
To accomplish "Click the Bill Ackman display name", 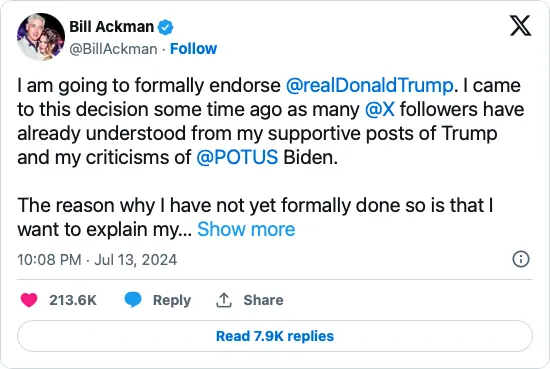I will coord(112,27).
